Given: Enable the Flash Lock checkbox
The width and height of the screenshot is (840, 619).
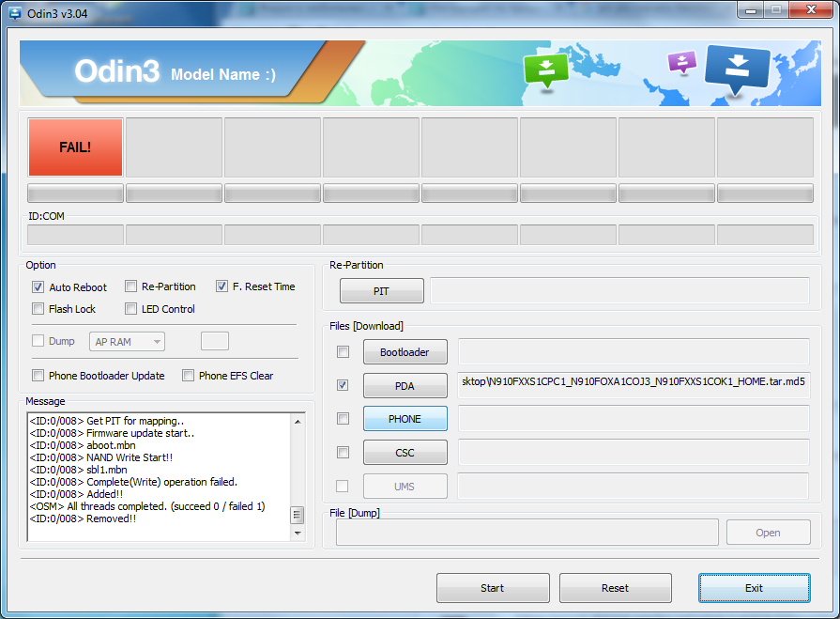Looking at the screenshot, I should click(38, 309).
